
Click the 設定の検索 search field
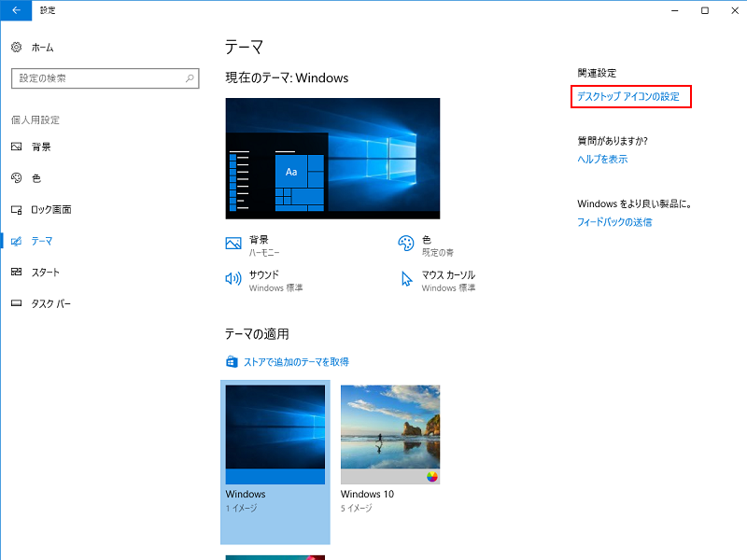106,78
